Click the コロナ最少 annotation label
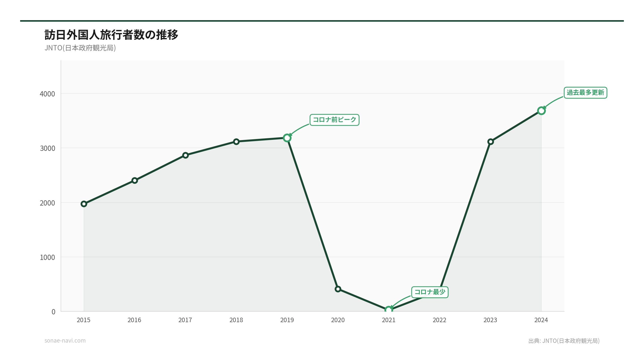 (x=430, y=292)
